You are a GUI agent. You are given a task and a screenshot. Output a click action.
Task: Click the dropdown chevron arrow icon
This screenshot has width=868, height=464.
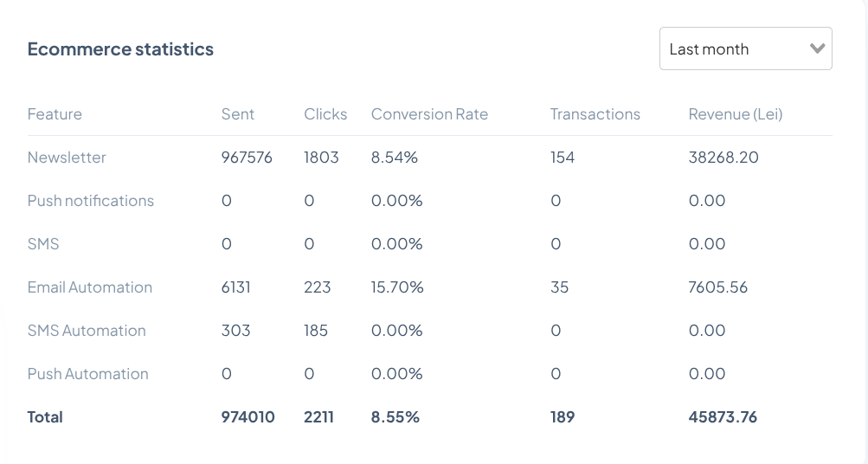click(816, 49)
